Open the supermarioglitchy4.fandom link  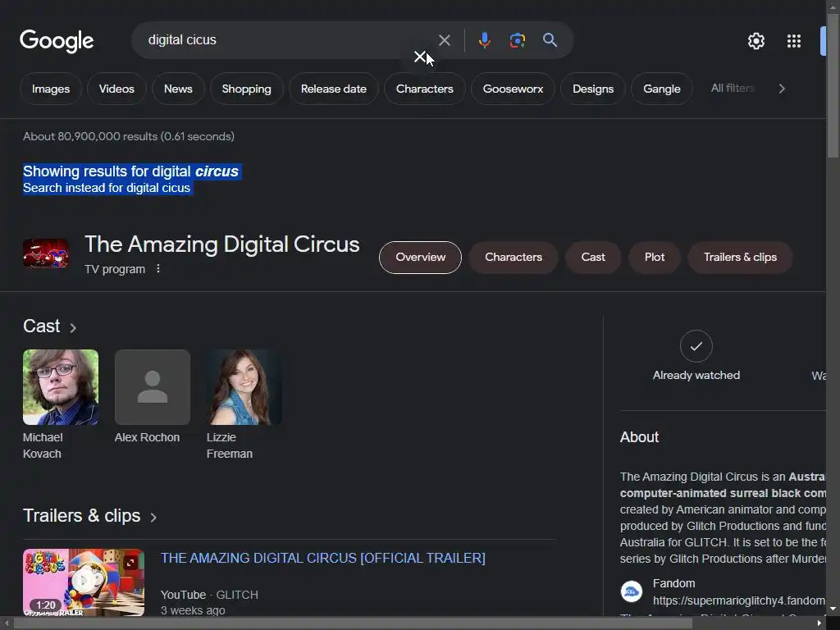[739, 600]
